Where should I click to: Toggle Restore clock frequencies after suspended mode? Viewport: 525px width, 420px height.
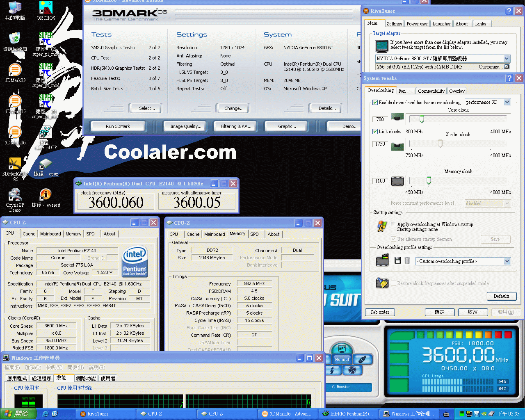[x=394, y=283]
